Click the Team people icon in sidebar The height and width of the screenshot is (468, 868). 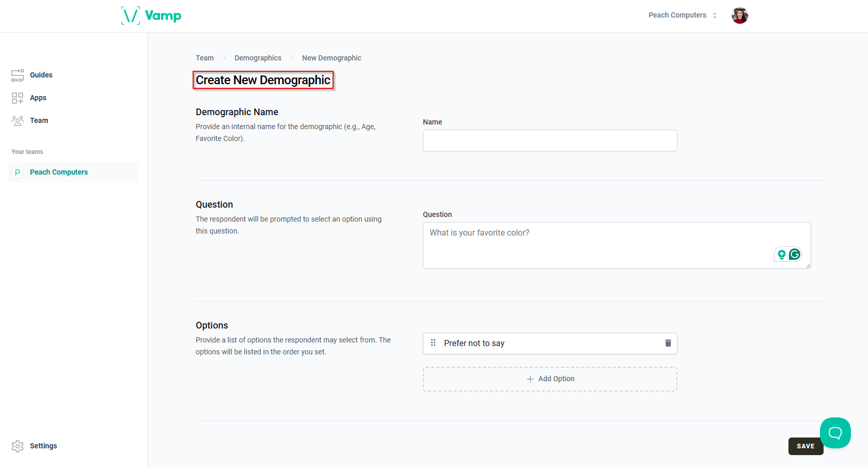[17, 120]
